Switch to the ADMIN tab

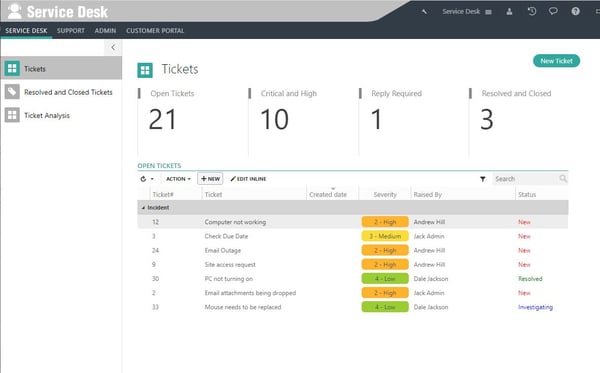(x=105, y=31)
